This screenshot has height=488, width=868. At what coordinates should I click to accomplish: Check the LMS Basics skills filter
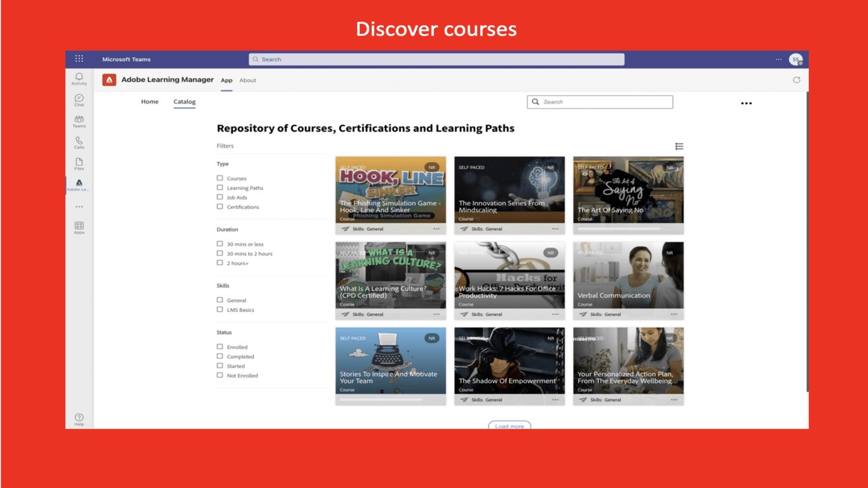click(220, 309)
